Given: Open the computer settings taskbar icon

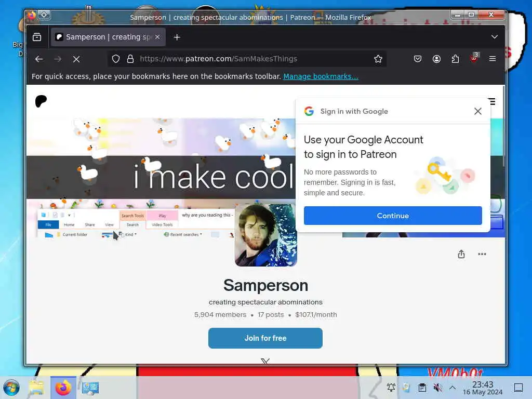Looking at the screenshot, I should click(x=90, y=388).
